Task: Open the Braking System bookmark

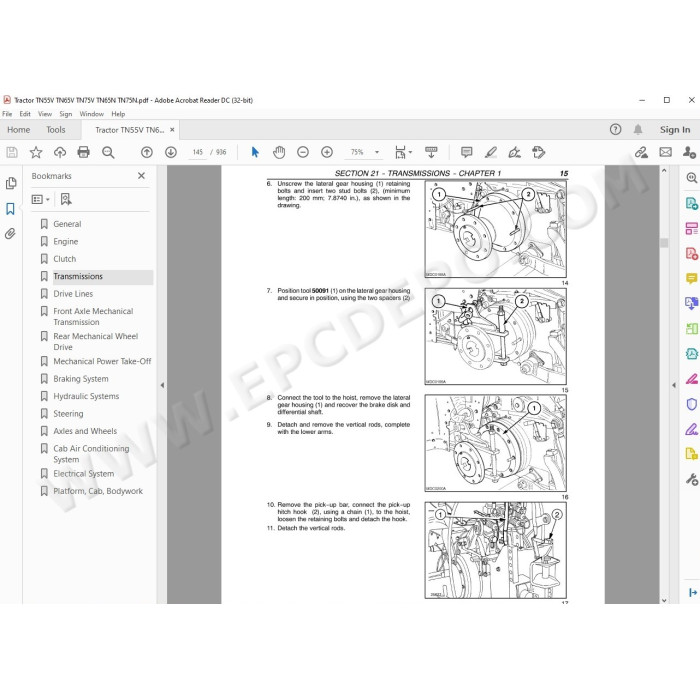Action: pyautogui.click(x=81, y=379)
